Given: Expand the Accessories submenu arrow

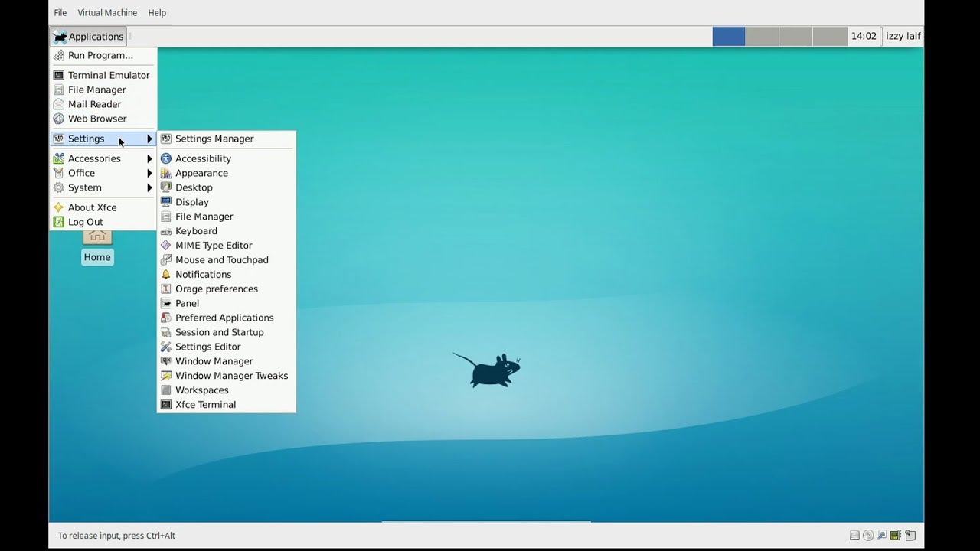Looking at the screenshot, I should [x=149, y=158].
